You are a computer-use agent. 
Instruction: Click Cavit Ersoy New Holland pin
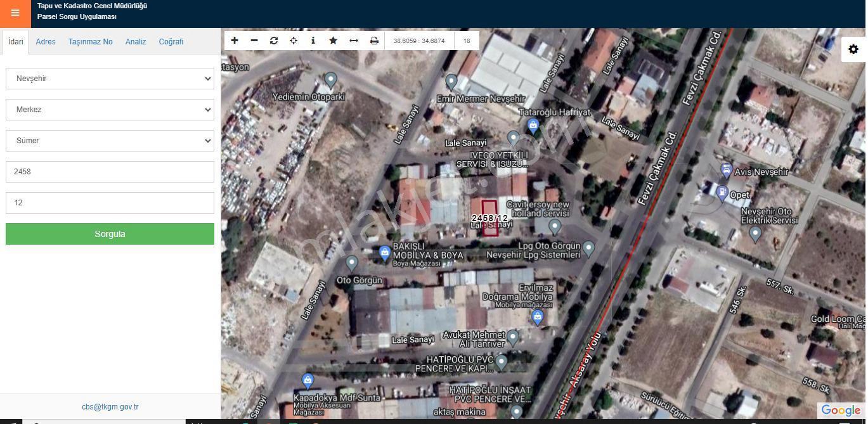tap(555, 226)
